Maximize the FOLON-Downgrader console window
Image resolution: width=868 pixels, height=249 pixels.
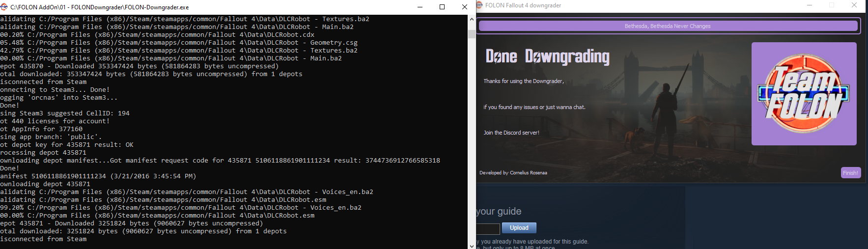(x=442, y=7)
